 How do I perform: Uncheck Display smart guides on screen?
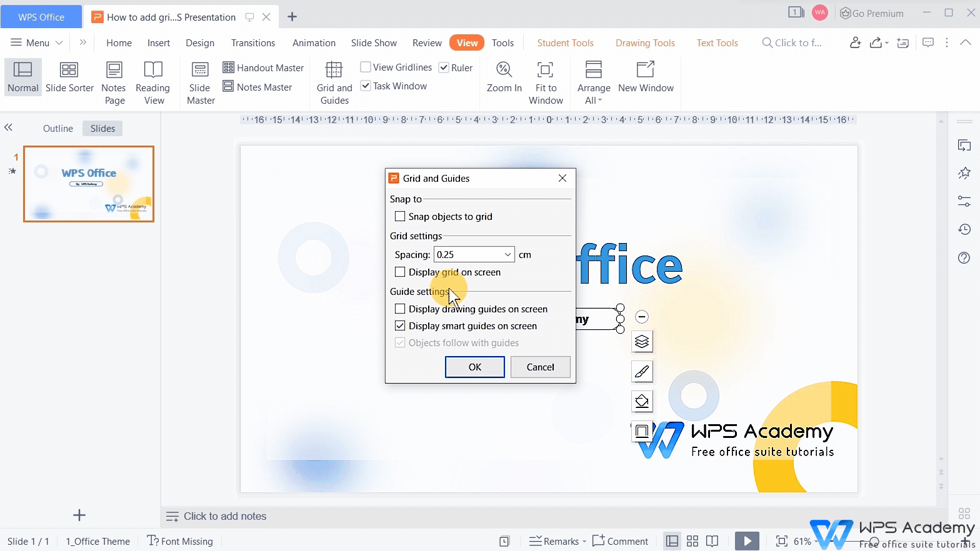400,325
